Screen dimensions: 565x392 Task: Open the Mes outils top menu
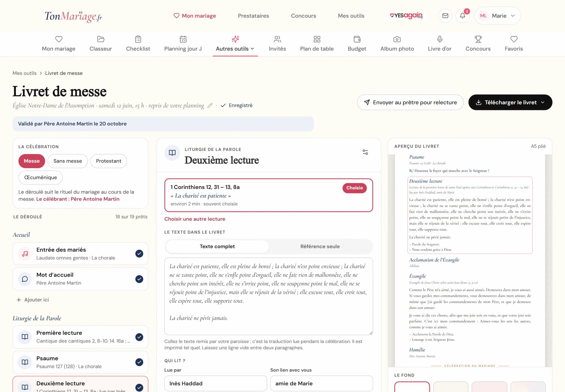(351, 16)
